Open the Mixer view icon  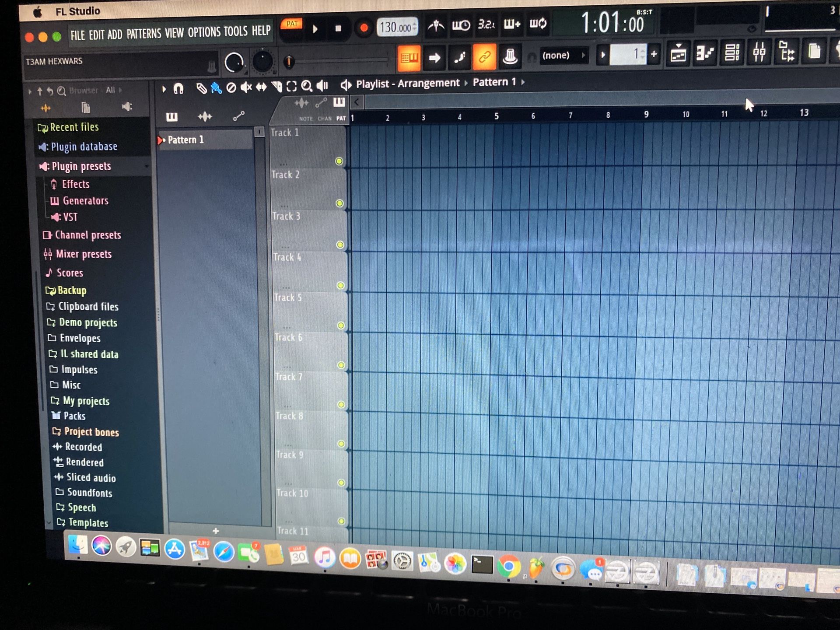pyautogui.click(x=759, y=52)
